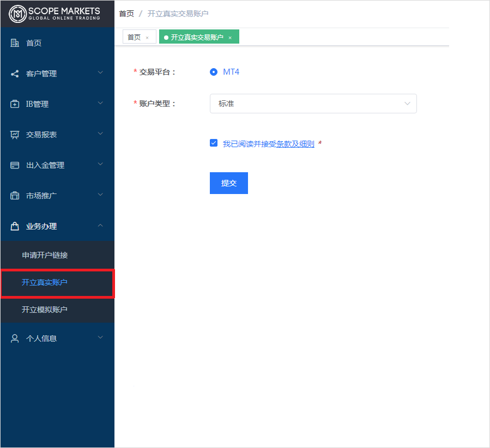Switch to the 首页 tab

tap(134, 37)
